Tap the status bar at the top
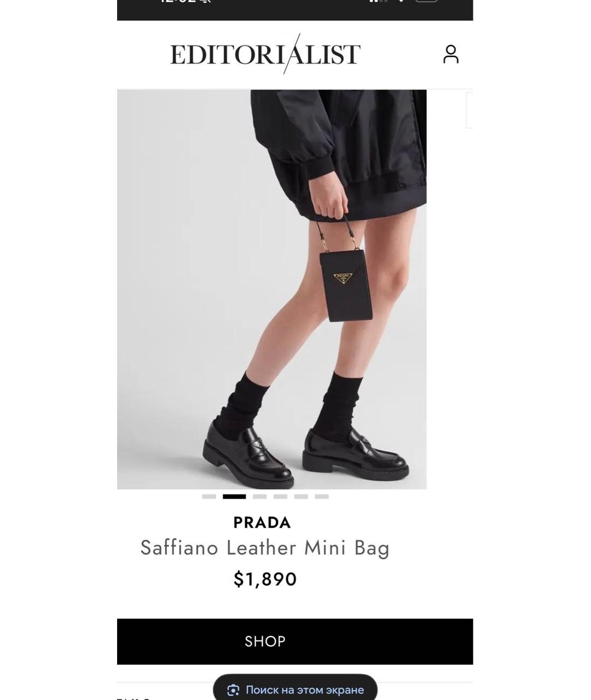This screenshot has width=591, height=700. tap(295, 10)
